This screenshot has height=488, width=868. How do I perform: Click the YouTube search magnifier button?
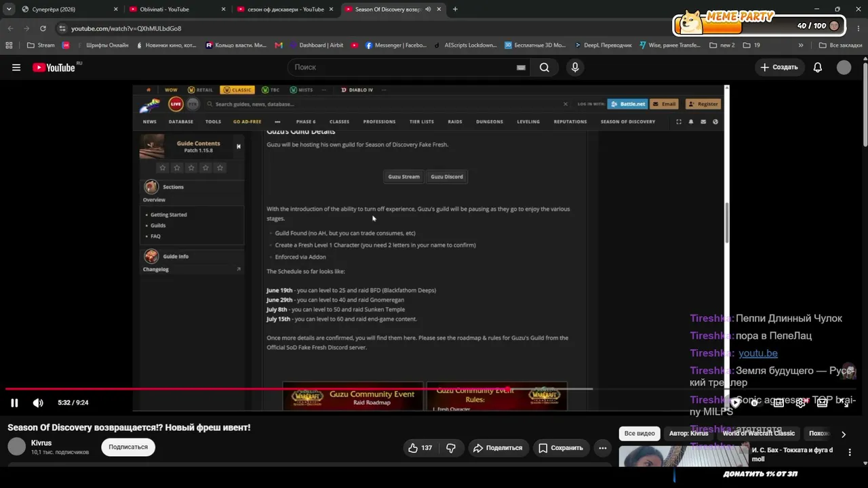pos(544,67)
